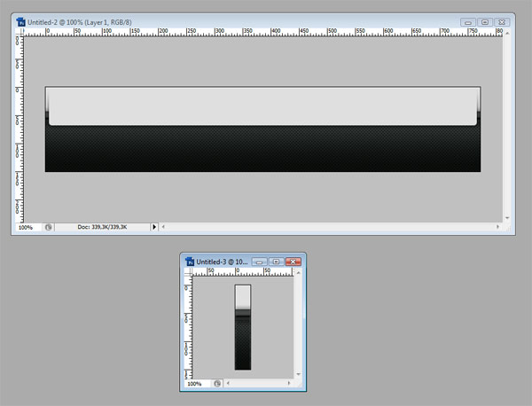Click the narrow gradient strip image in Untitled-3

243,327
